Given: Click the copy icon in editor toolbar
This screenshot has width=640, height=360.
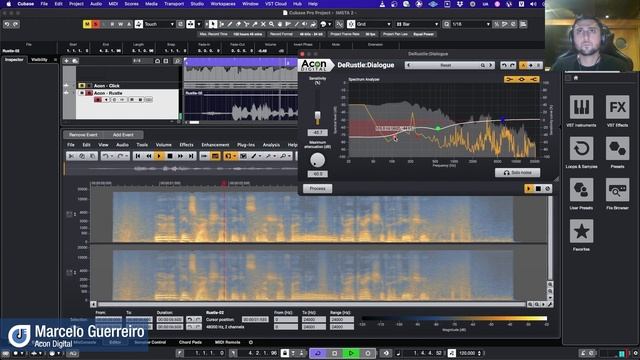Looking at the screenshot, I should point(82,156).
